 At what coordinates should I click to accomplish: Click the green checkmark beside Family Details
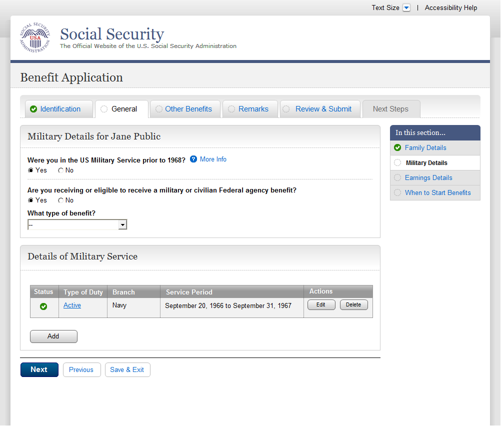click(x=397, y=147)
